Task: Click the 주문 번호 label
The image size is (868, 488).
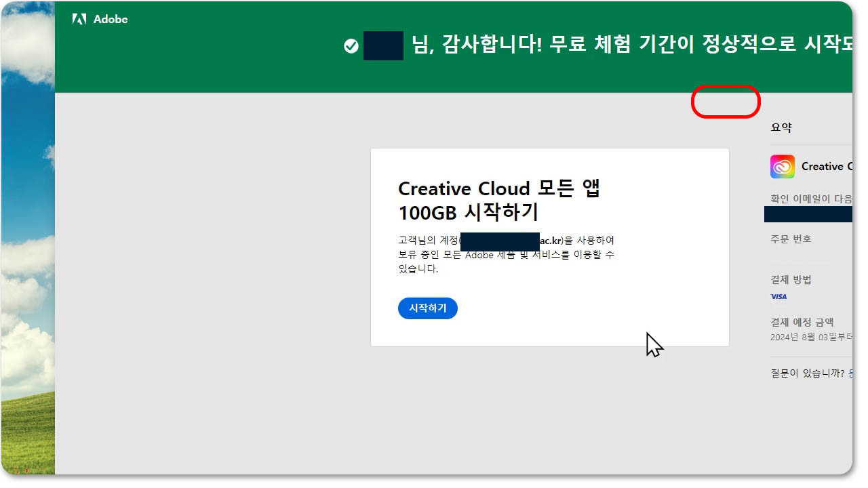Action: [791, 239]
